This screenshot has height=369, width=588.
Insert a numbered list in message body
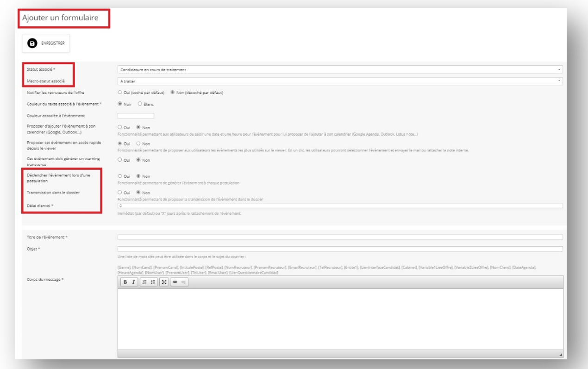click(x=144, y=282)
